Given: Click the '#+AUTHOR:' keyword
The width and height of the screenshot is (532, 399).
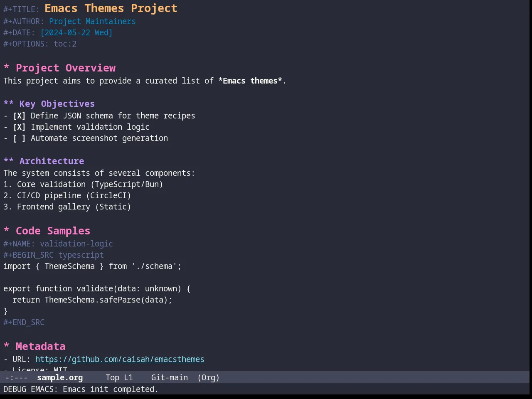Looking at the screenshot, I should tap(24, 21).
